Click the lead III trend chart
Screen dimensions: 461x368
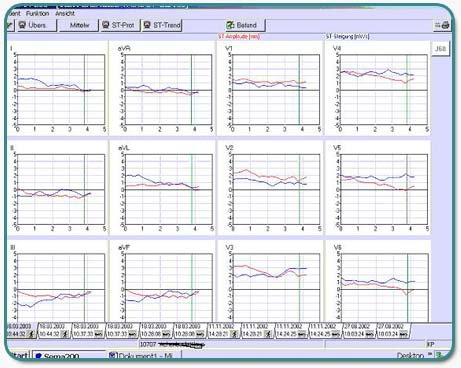click(x=61, y=288)
